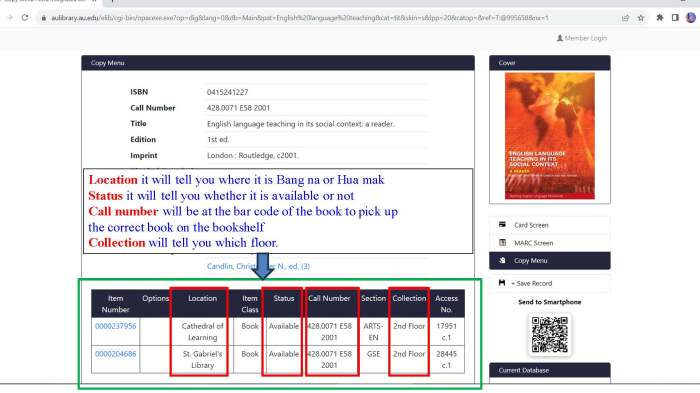The image size is (700, 393).
Task: Click the Candlin, Christopher N. author link
Action: (258, 266)
